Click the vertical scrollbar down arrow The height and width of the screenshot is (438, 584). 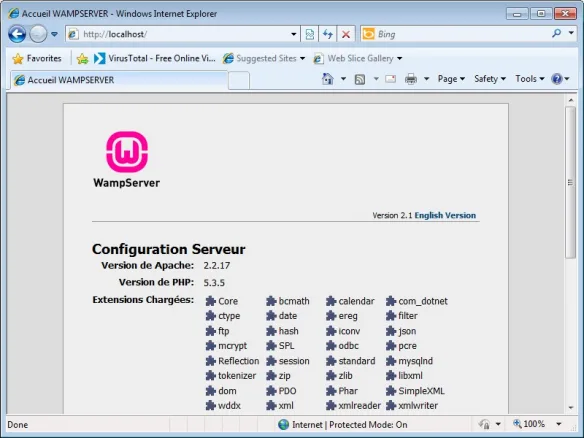pyautogui.click(x=571, y=407)
